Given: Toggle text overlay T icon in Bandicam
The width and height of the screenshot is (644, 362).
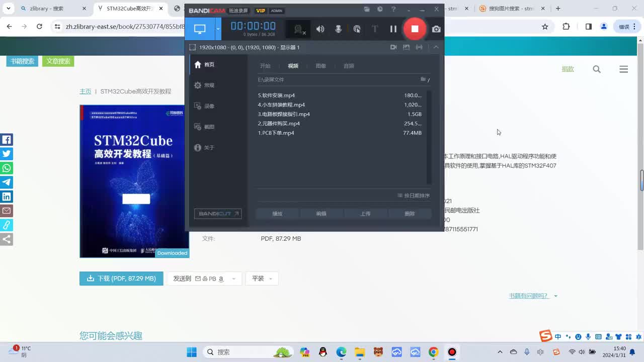Looking at the screenshot, I should (x=375, y=29).
